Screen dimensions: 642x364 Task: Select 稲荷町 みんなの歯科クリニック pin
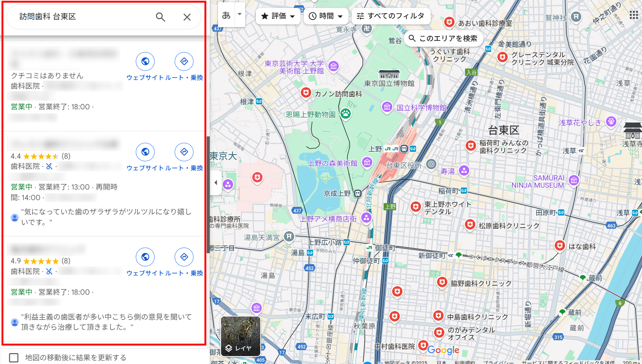471,146
